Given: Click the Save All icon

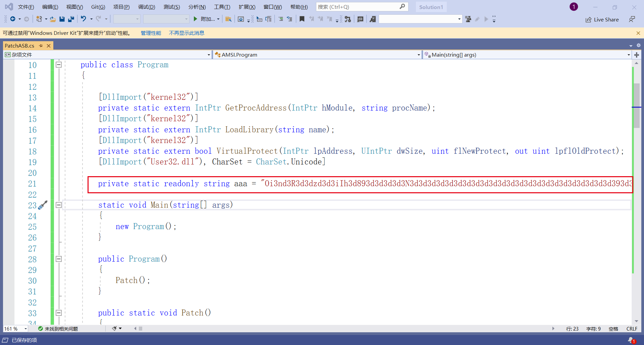Looking at the screenshot, I should coord(71,19).
